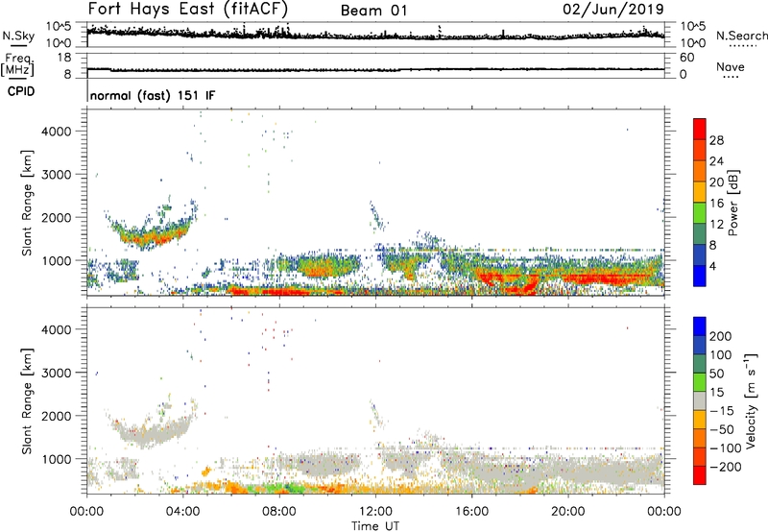Select the 'Power [dB]' color bar title
The width and height of the screenshot is (768, 532).
tap(733, 203)
